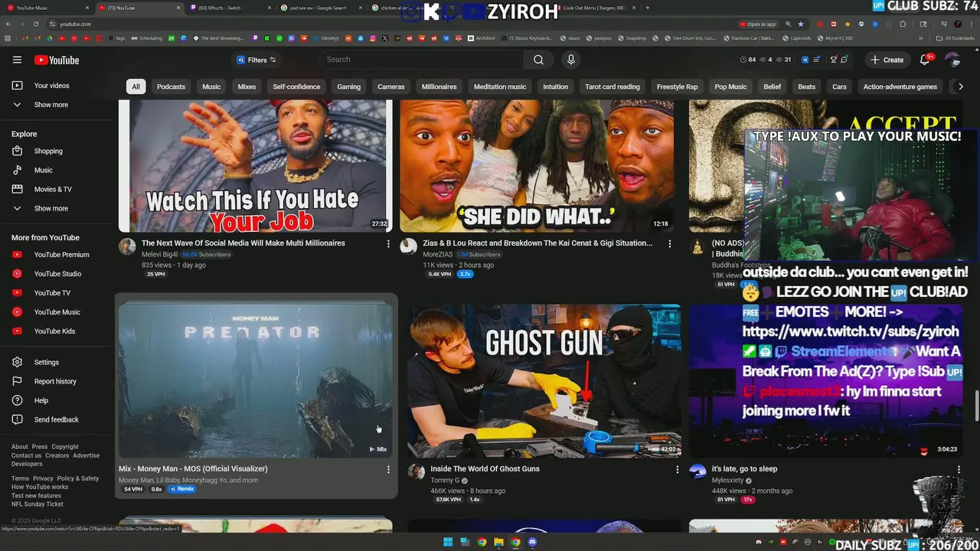Open options for 'it's late, go to sleep'
Image resolution: width=980 pixels, height=551 pixels.
(959, 470)
